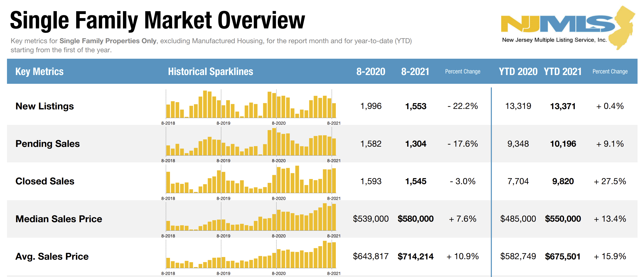Select the New Listings row label
644x277 pixels.
coord(45,106)
